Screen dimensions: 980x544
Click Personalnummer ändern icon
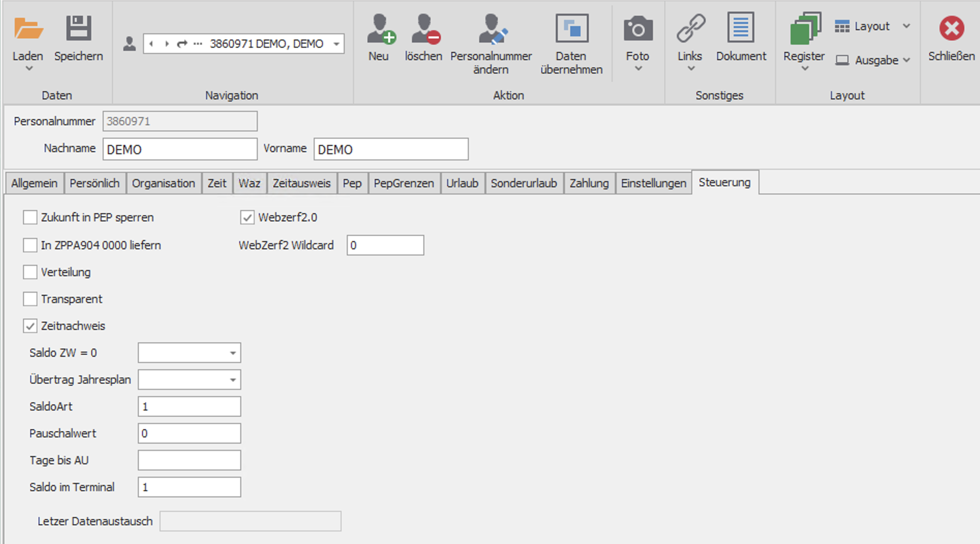coord(492,29)
